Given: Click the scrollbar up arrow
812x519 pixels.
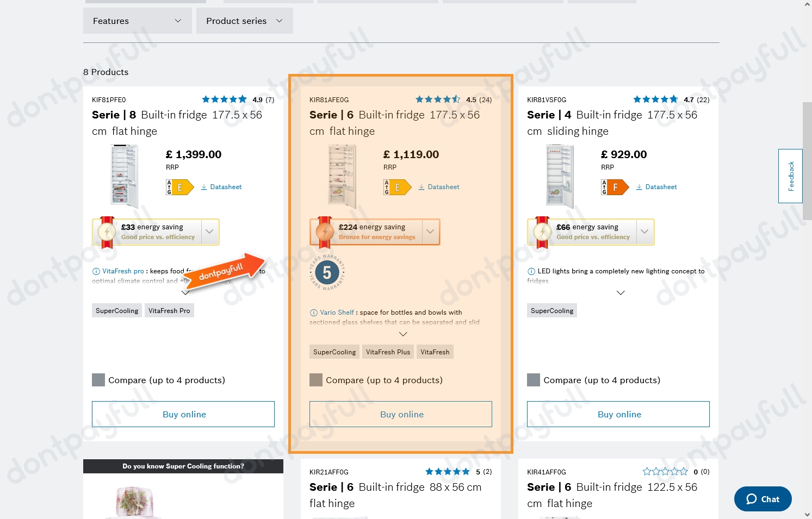Looking at the screenshot, I should click(x=807, y=4).
